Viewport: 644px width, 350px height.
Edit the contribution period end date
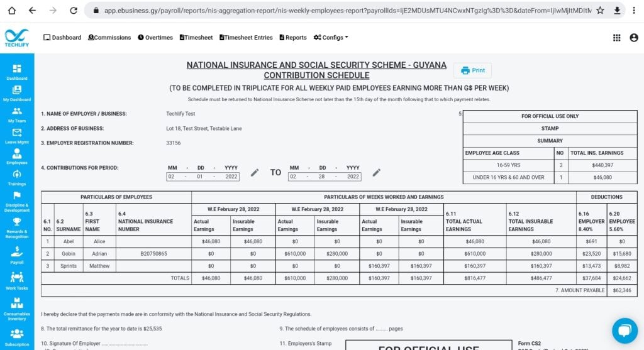(376, 172)
